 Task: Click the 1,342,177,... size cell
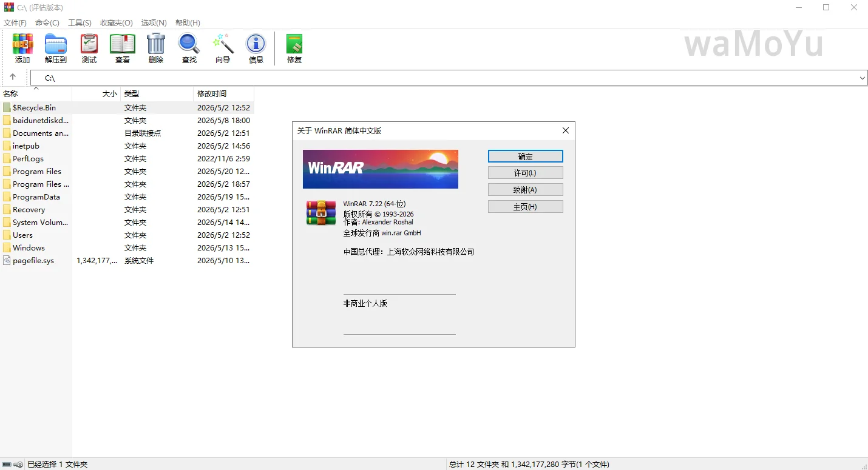click(x=97, y=260)
